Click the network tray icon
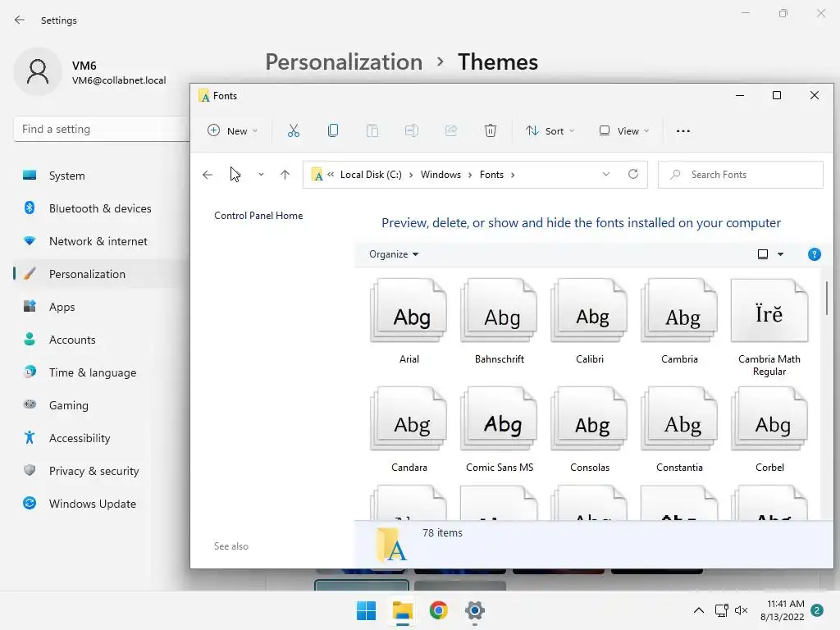 pyautogui.click(x=721, y=610)
